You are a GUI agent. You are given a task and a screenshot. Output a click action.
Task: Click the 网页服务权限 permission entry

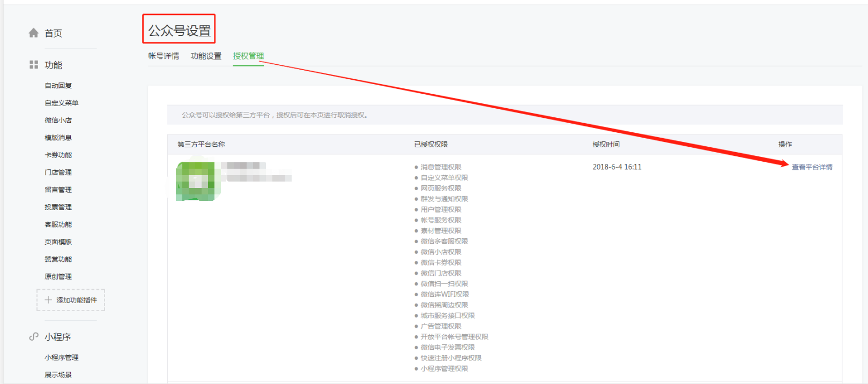441,189
